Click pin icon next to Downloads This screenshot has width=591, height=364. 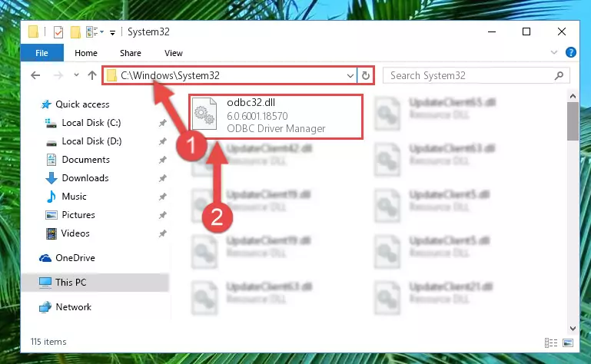coord(162,178)
